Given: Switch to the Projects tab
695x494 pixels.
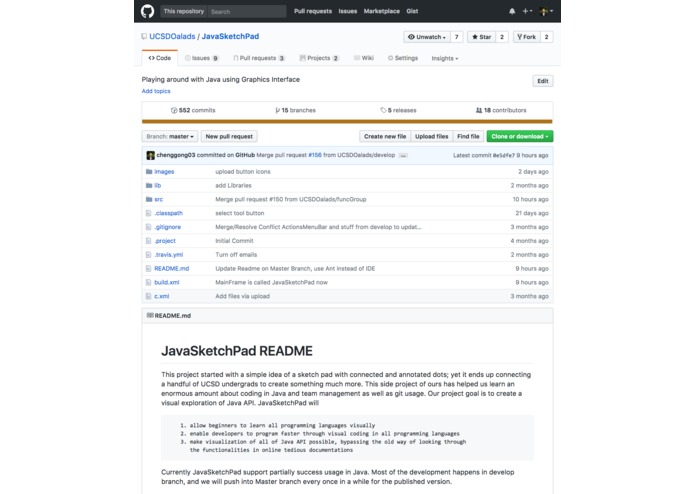Looking at the screenshot, I should 319,58.
